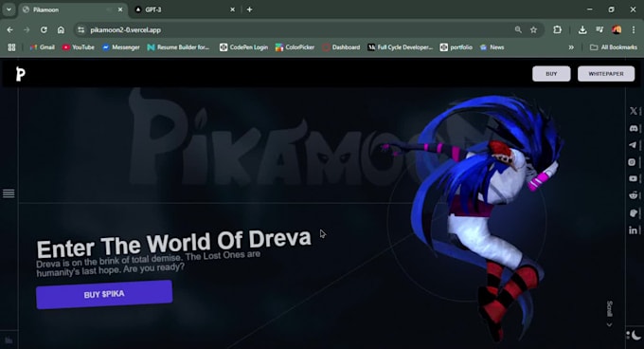Image resolution: width=644 pixels, height=349 pixels.
Task: Open the Discord social link
Action: click(x=634, y=128)
